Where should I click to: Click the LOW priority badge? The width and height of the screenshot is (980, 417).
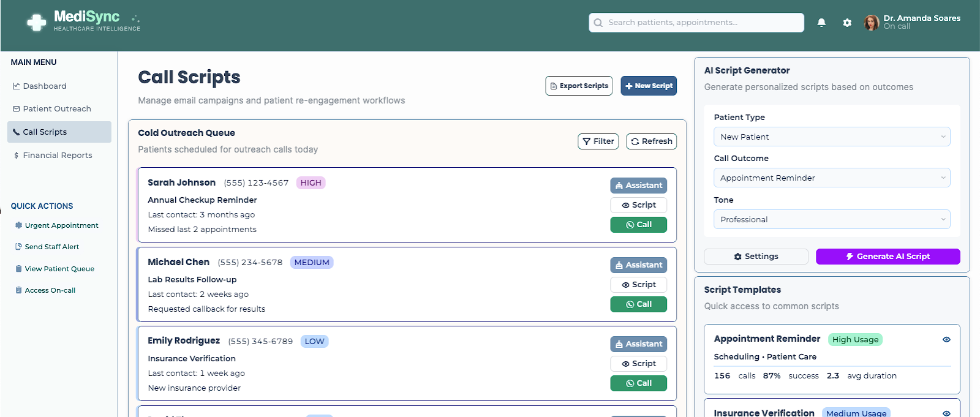click(315, 342)
